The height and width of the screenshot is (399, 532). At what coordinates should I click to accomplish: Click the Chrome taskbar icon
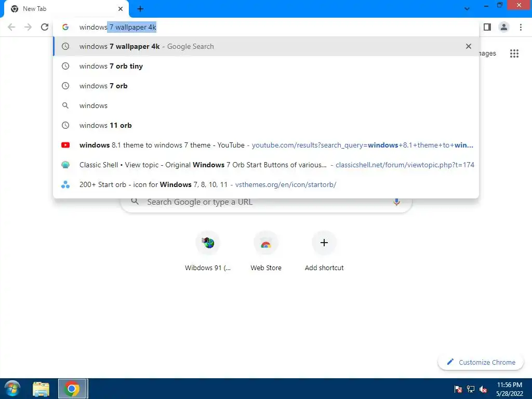tap(72, 389)
